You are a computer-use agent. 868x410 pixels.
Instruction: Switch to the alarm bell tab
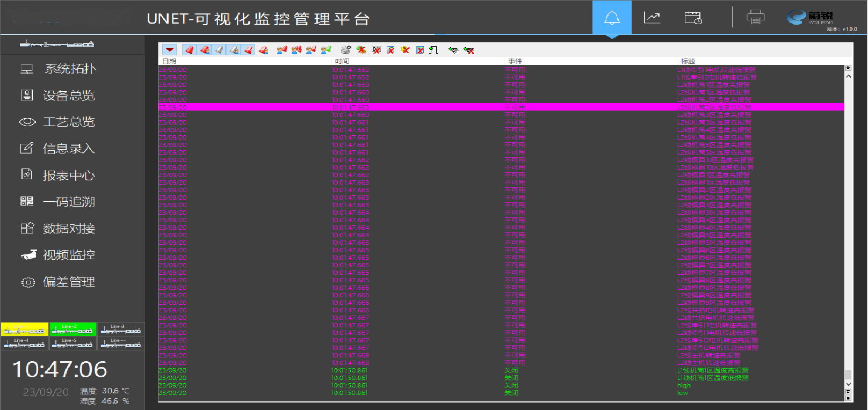pos(612,18)
